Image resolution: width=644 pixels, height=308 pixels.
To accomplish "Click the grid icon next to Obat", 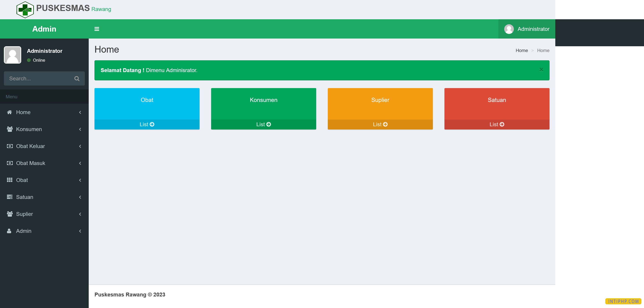I will tap(9, 180).
